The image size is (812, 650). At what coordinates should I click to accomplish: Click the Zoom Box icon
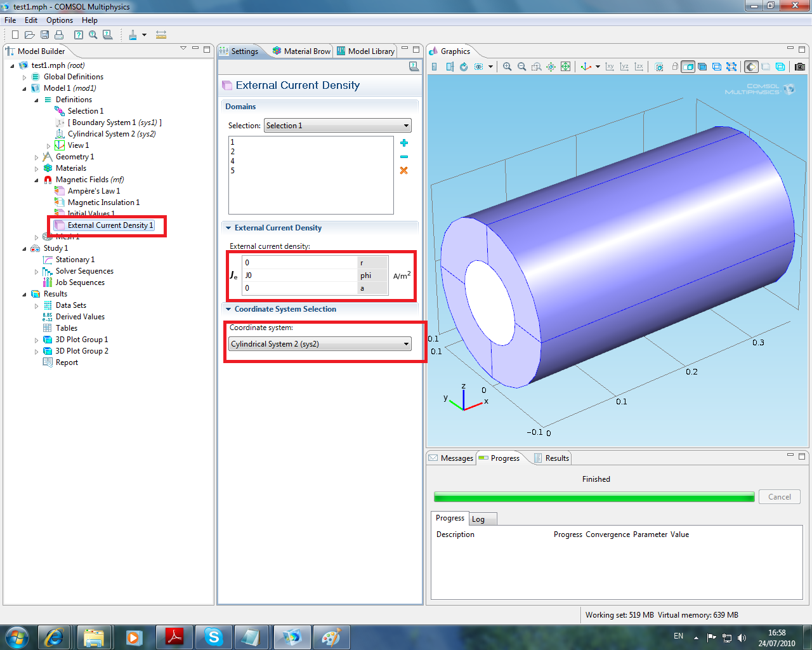(537, 67)
